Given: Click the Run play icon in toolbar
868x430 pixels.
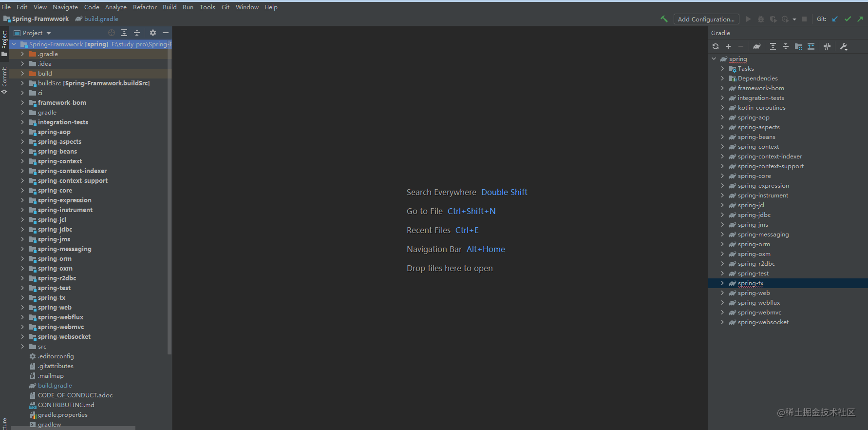Looking at the screenshot, I should click(749, 19).
